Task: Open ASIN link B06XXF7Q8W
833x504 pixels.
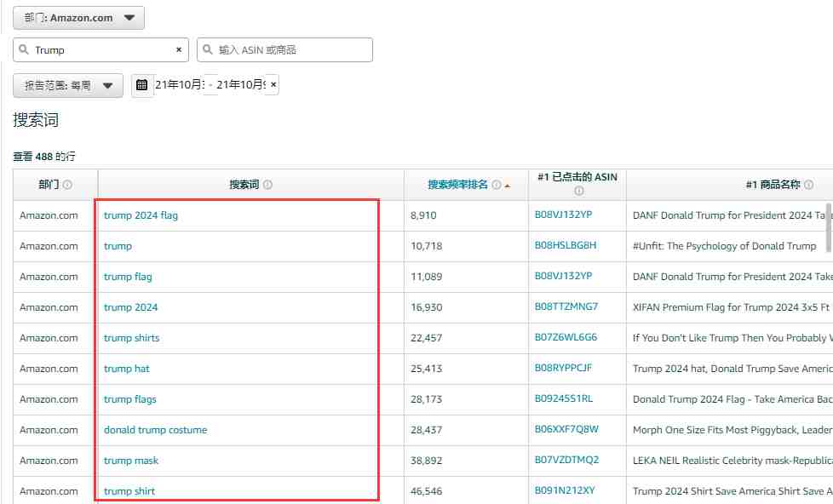Action: tap(566, 429)
